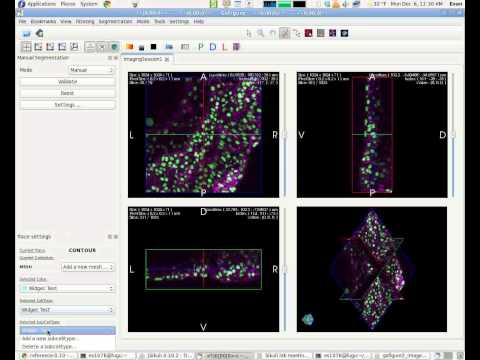Select the second view layout icon
Image resolution: width=480 pixels, height=360 pixels.
[x=38, y=47]
